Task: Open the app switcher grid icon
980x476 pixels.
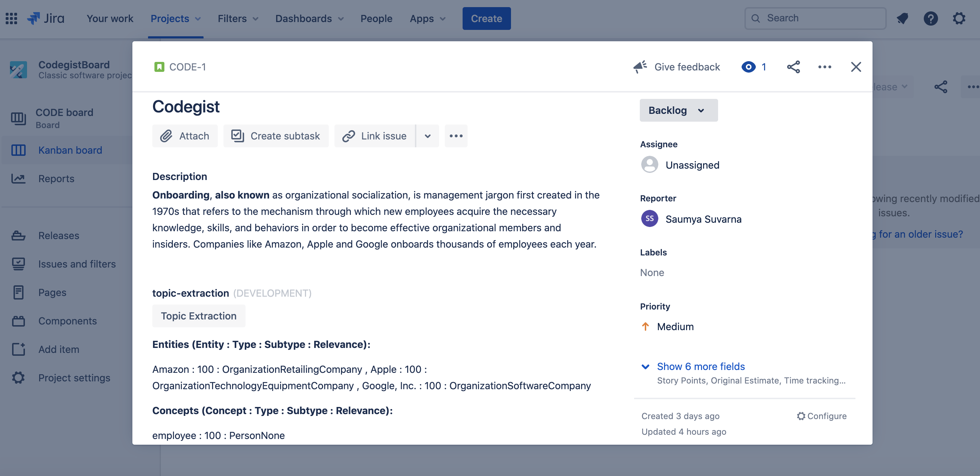Action: point(11,18)
